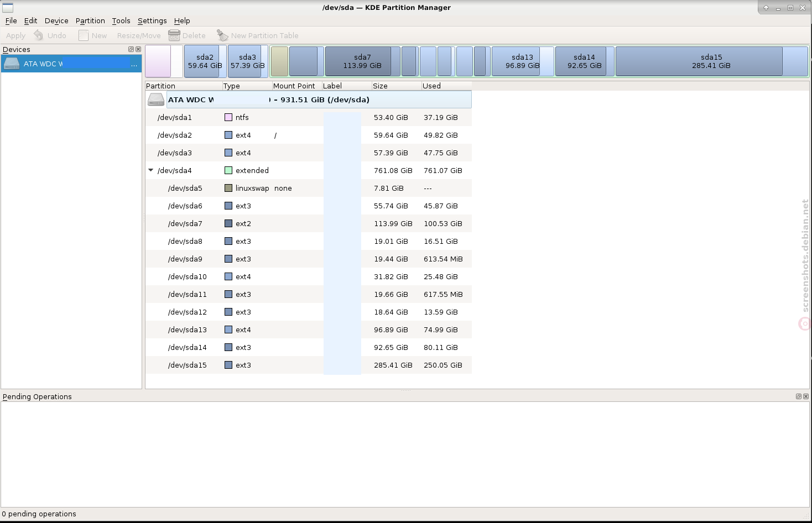Select the /dev/sda12 row

pyautogui.click(x=309, y=312)
